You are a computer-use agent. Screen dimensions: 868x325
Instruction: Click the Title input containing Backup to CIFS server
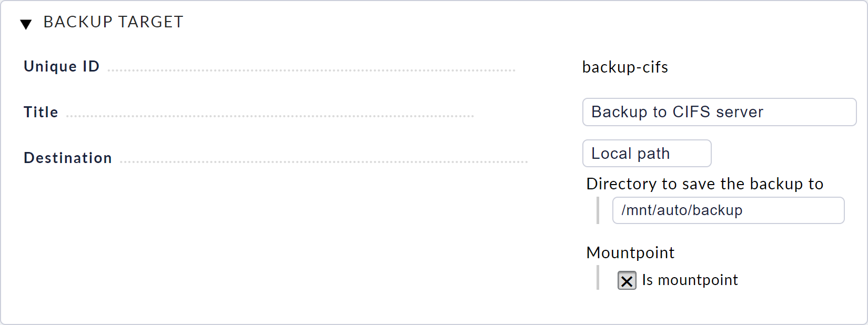point(719,112)
